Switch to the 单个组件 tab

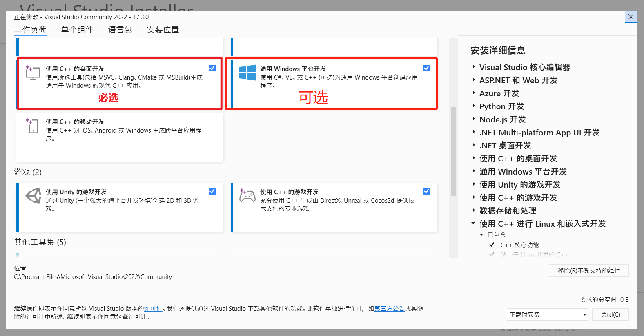pyautogui.click(x=77, y=29)
